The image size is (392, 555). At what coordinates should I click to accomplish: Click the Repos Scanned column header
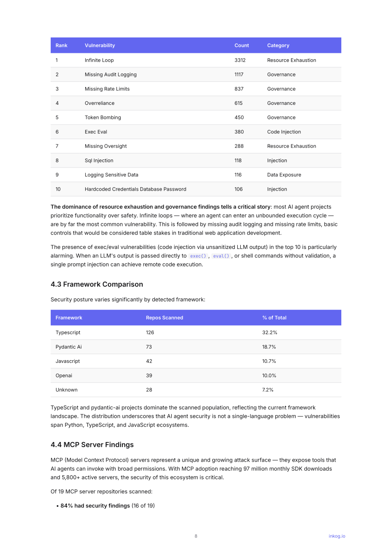164,318
